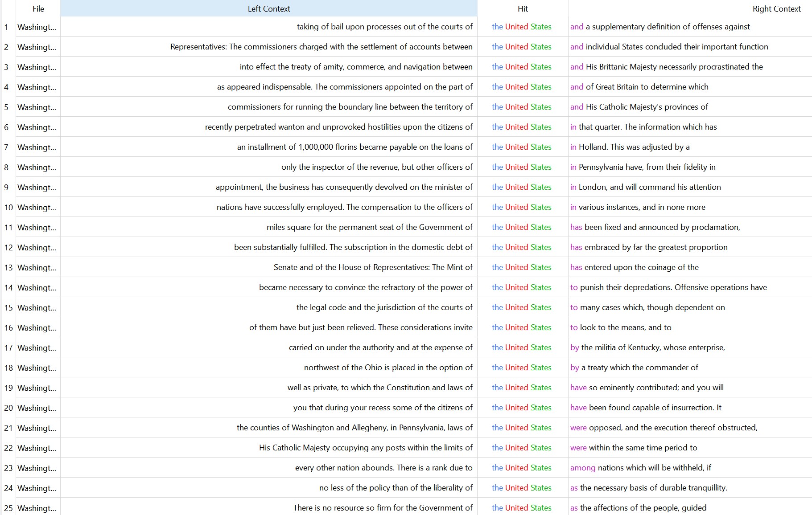Viewport: 812px width, 515px height.
Task: Select right context about militia of Kentucky
Action: click(x=647, y=347)
